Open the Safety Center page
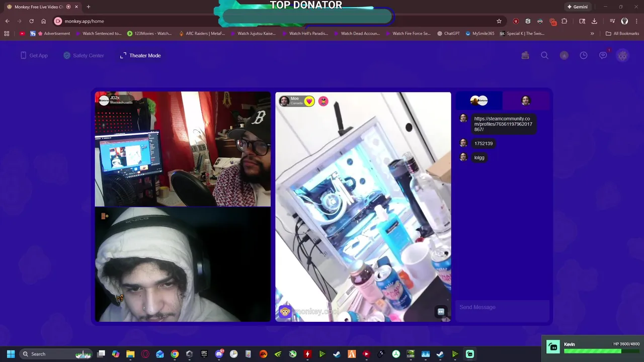The height and width of the screenshot is (362, 644). click(84, 55)
